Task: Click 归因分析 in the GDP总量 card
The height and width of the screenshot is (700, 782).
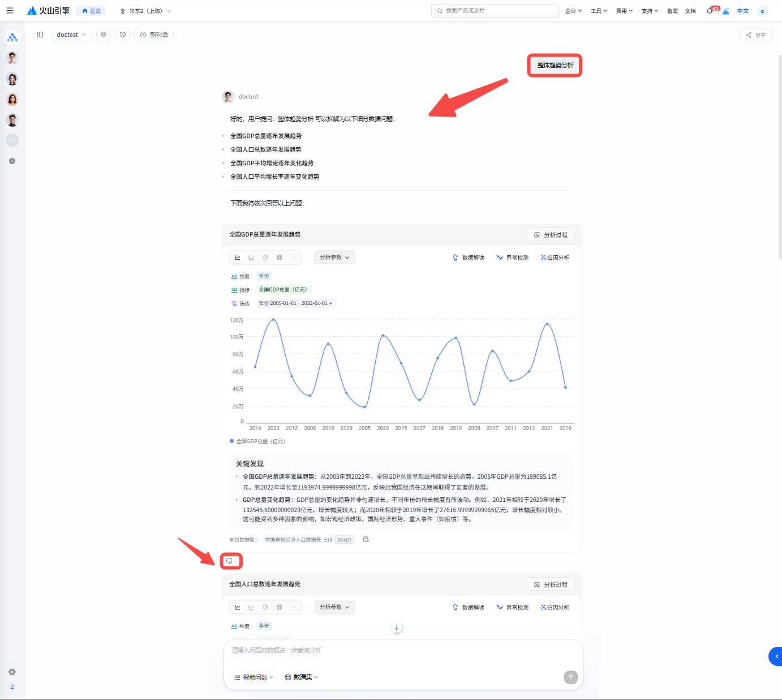Action: pyautogui.click(x=555, y=257)
